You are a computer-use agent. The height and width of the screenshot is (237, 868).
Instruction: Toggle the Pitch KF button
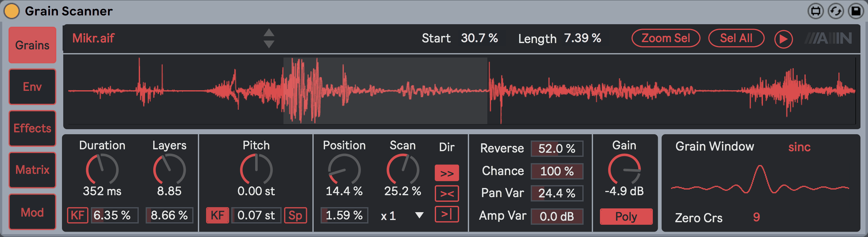pos(217,215)
